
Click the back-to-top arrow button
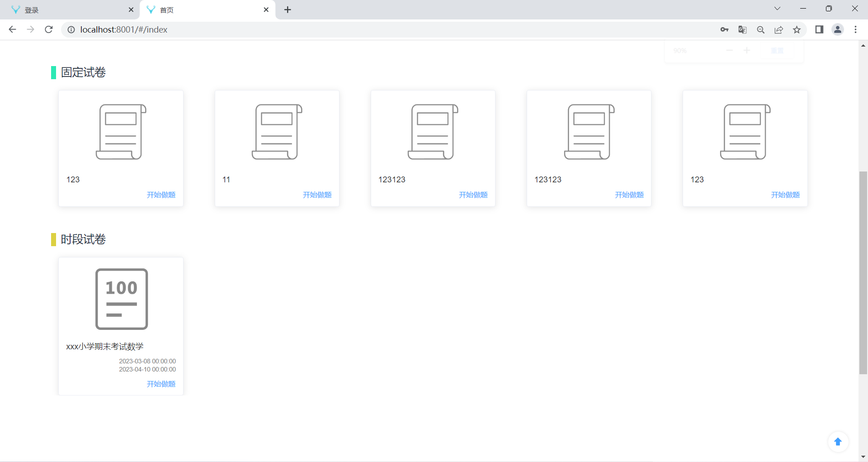tap(838, 442)
